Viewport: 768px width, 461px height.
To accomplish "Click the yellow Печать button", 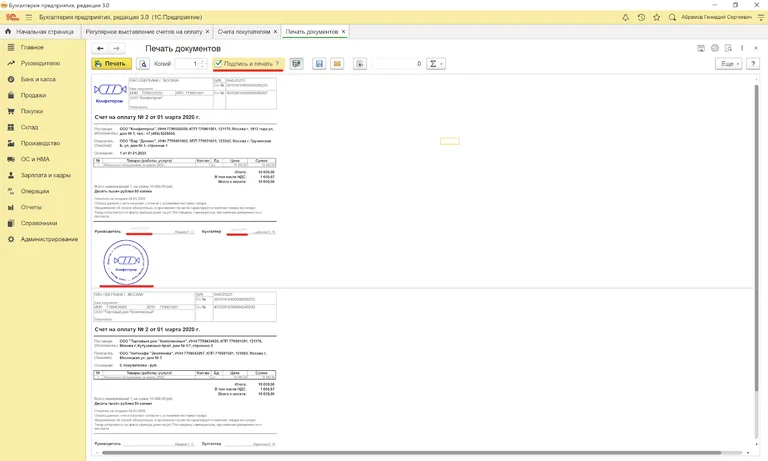I will click(111, 64).
